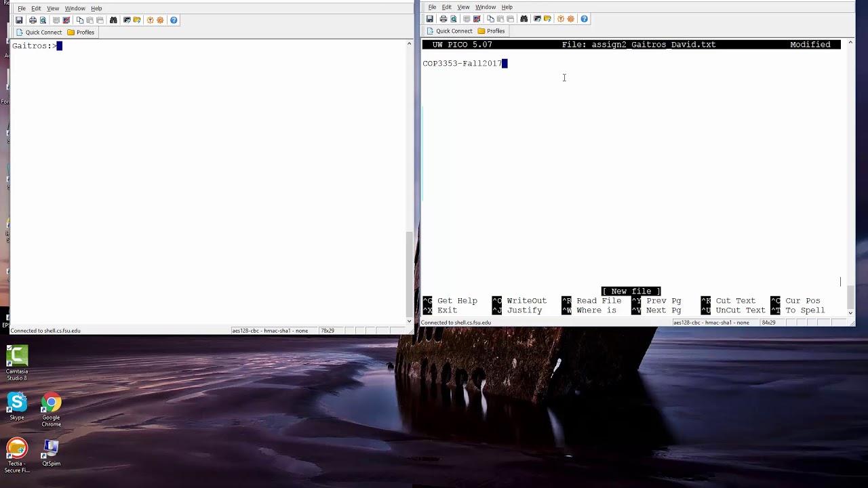Click scroll-up arrow of PICO window scrollbar
Viewport: 868px width, 488px height.
pos(850,43)
